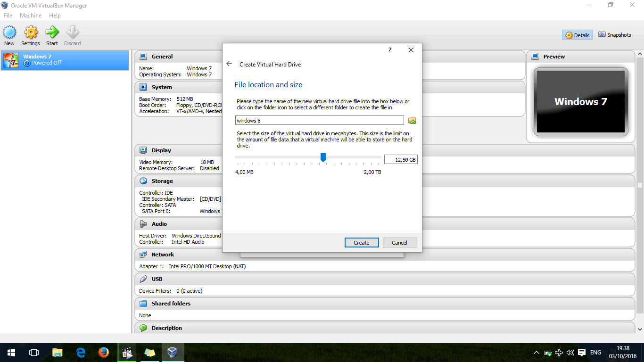The image size is (644, 362).
Task: Click the System section header icon
Action: (143, 87)
